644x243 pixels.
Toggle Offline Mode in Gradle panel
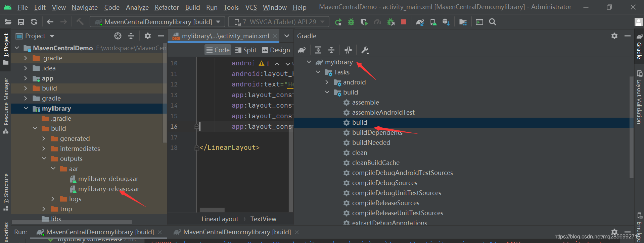[348, 50]
